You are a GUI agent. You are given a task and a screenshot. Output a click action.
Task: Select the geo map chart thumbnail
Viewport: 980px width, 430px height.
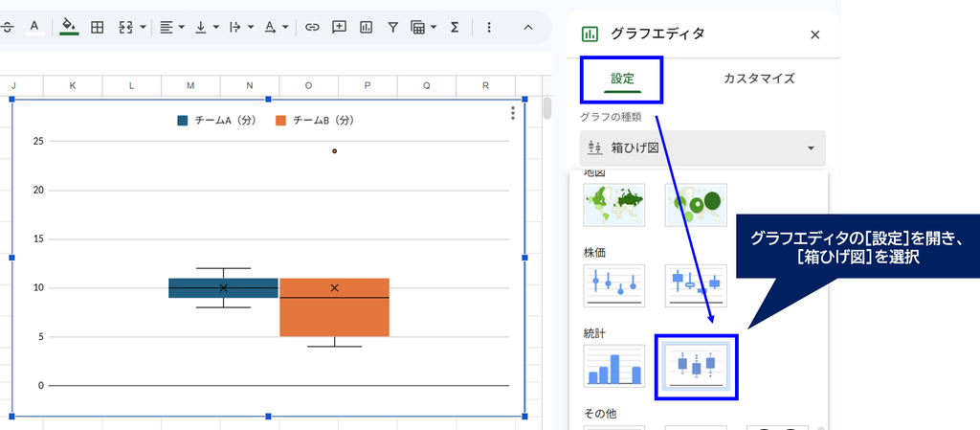[614, 204]
